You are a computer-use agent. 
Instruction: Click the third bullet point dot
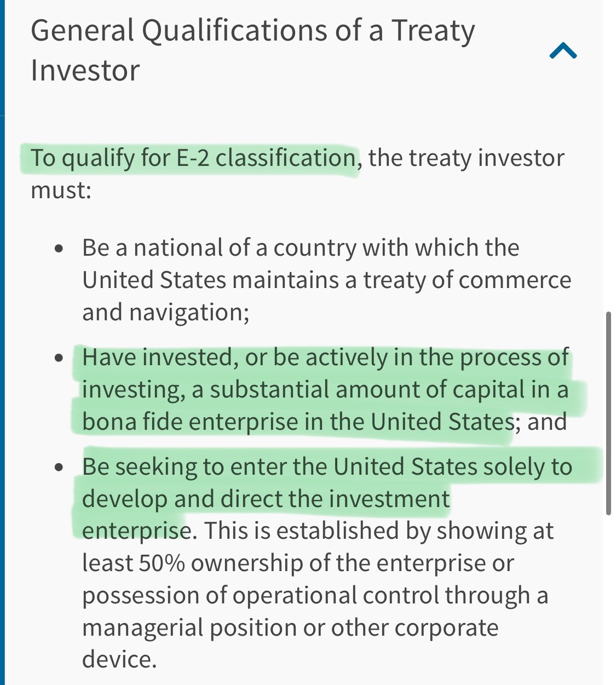(x=60, y=467)
